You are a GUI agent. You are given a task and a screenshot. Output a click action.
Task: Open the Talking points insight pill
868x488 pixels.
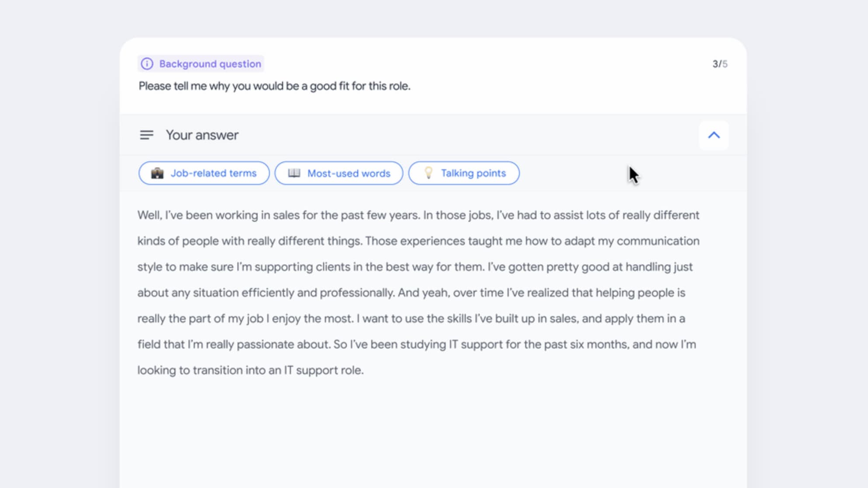click(x=464, y=173)
